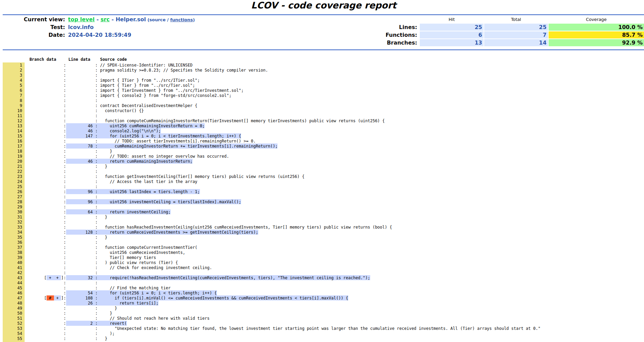Click hit count 26 on return tiers[i] line
Screen dimensions: 644x342
pyautogui.click(x=90, y=303)
